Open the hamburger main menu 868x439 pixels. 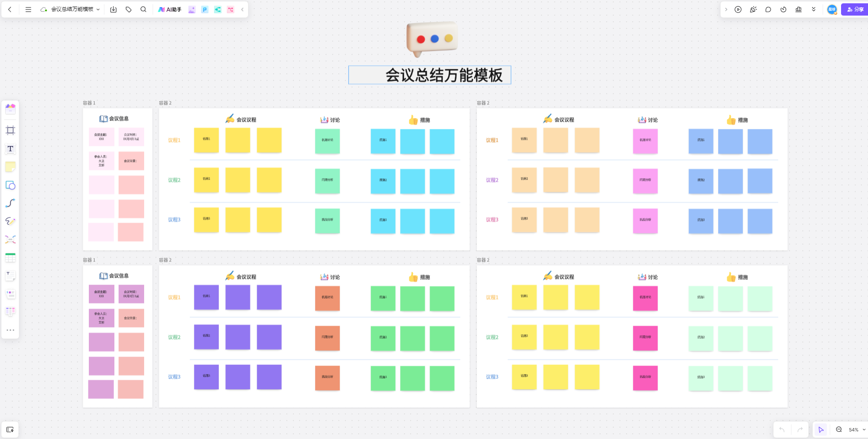pyautogui.click(x=28, y=9)
